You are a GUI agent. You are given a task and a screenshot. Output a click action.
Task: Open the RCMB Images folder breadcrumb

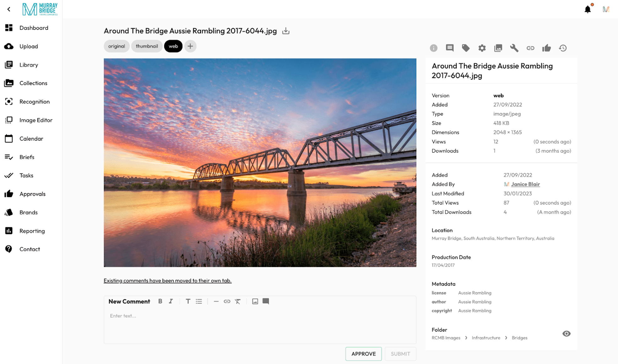(446, 338)
